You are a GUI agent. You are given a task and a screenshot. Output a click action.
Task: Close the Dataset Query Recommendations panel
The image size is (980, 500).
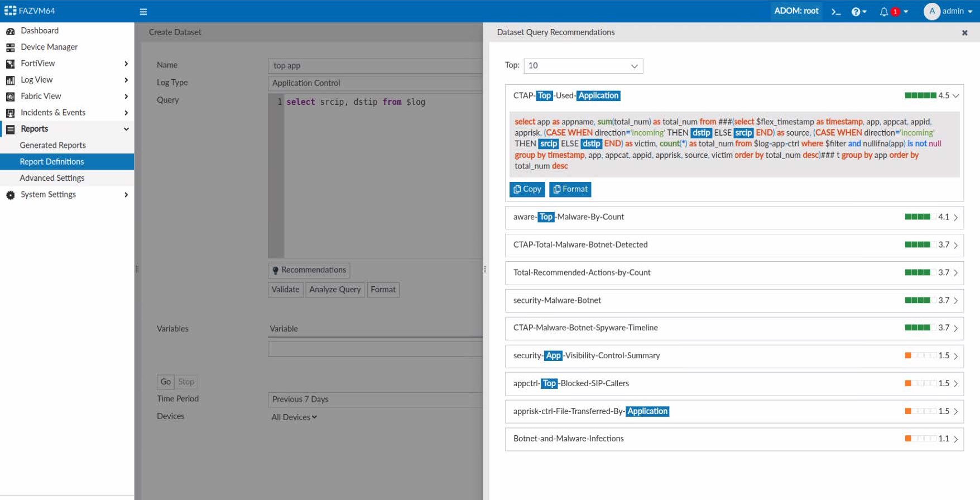[964, 33]
